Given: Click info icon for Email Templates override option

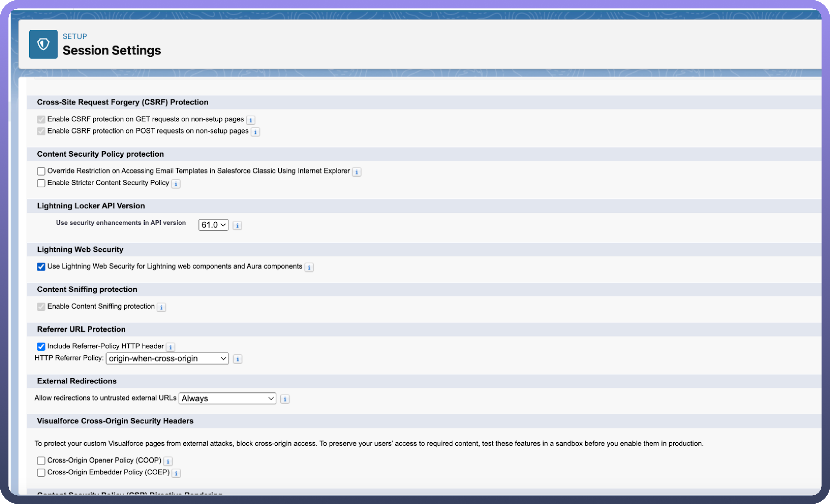Looking at the screenshot, I should pos(356,172).
